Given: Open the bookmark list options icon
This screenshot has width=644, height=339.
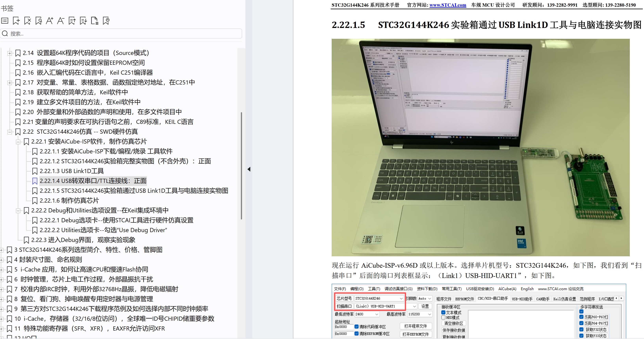Looking at the screenshot, I should click(5, 20).
